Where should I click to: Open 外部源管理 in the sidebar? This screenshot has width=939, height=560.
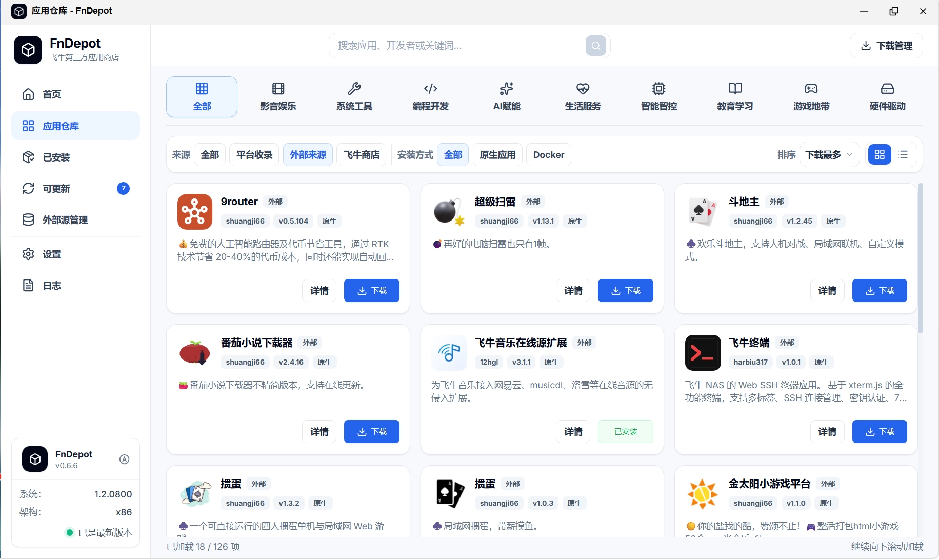click(x=75, y=219)
